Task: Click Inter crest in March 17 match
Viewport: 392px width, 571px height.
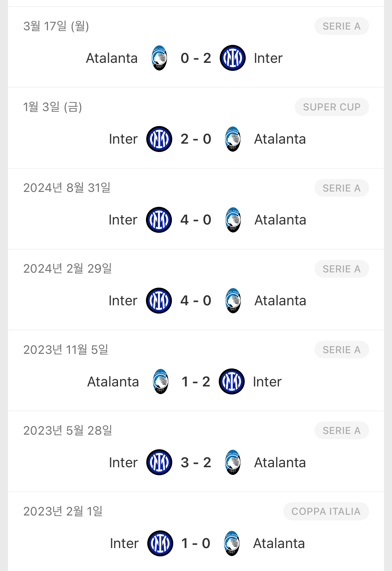Action: tap(232, 58)
